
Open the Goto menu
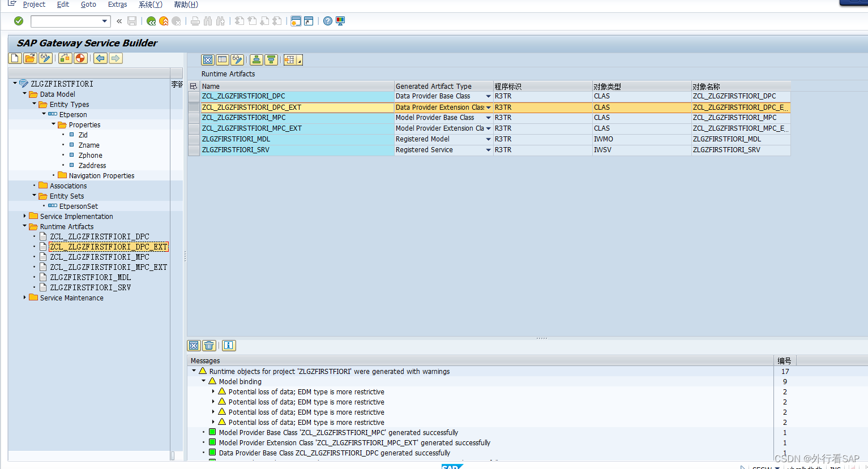click(x=88, y=5)
